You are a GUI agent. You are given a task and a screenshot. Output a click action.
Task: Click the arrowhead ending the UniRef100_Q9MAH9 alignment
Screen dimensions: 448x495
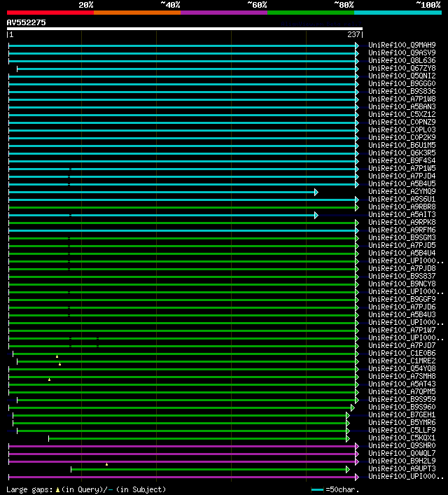(x=357, y=46)
